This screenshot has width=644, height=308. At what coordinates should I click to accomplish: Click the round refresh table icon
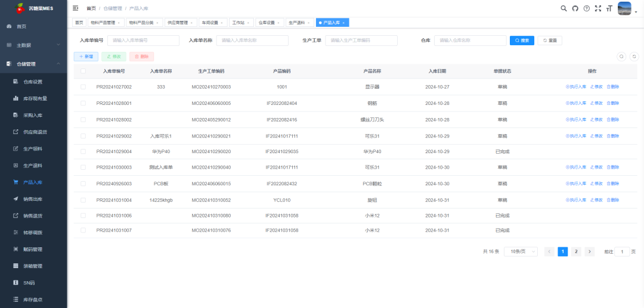pos(634,57)
